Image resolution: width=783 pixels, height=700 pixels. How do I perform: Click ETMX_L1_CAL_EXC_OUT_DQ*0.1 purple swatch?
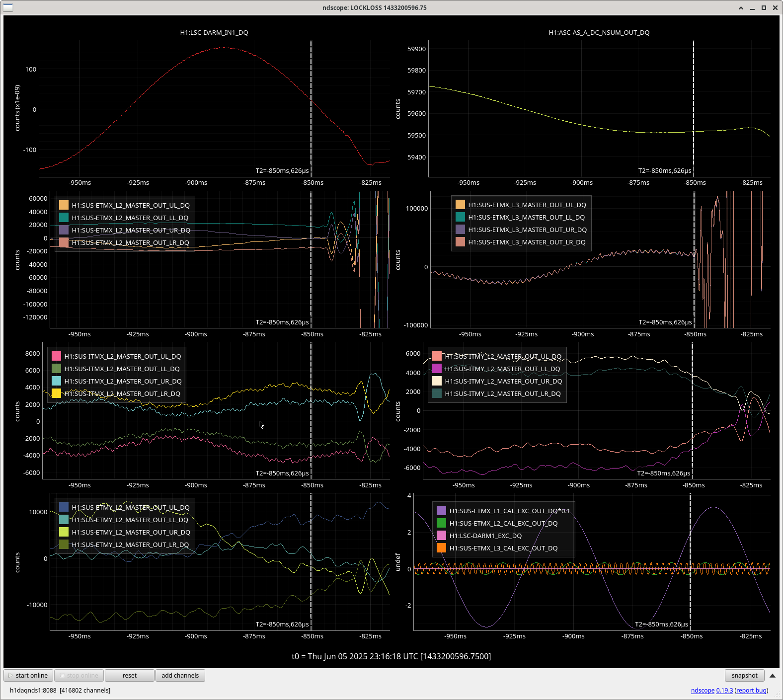(441, 511)
